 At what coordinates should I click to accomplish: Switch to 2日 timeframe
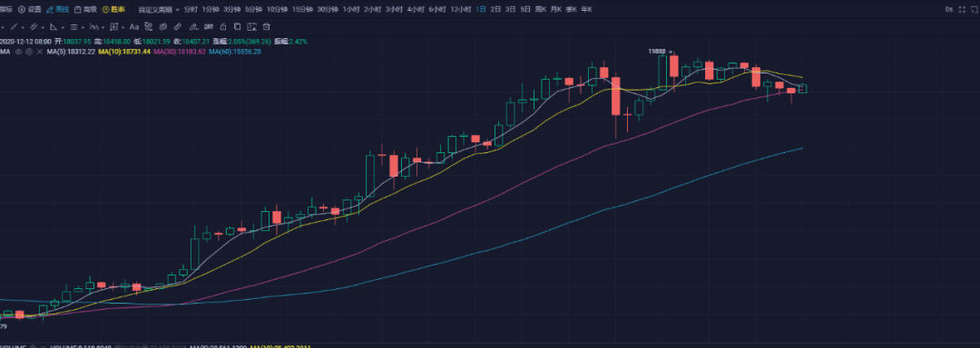coord(495,9)
